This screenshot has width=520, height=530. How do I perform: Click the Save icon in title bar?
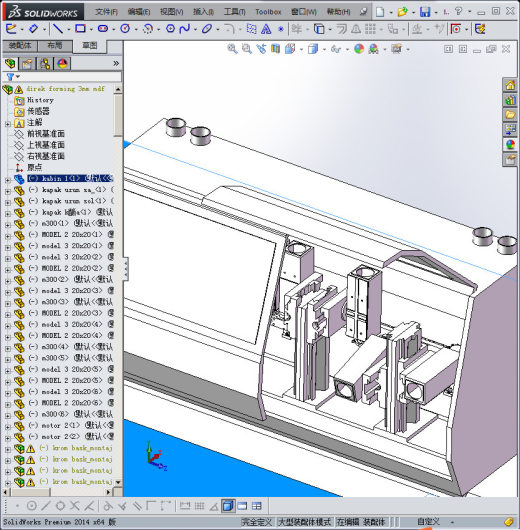[x=425, y=12]
